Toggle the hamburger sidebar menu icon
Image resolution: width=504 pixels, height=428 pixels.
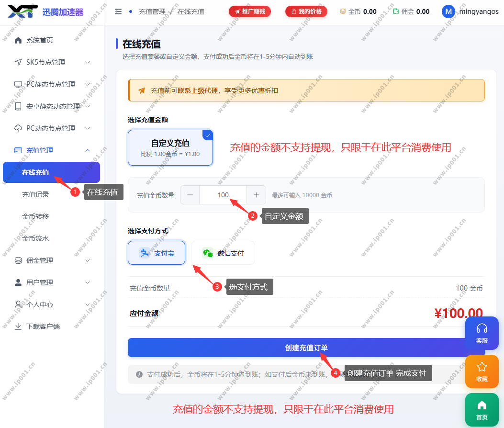pyautogui.click(x=118, y=11)
